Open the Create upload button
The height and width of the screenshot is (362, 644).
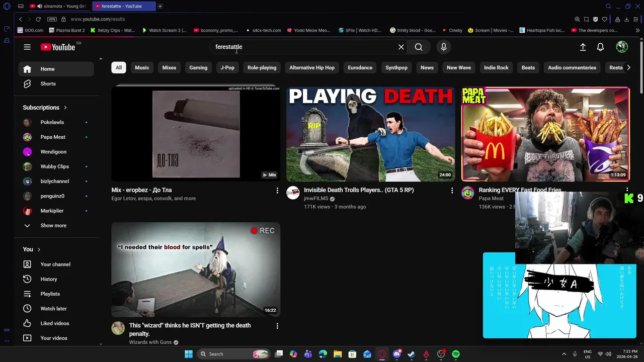click(x=583, y=47)
